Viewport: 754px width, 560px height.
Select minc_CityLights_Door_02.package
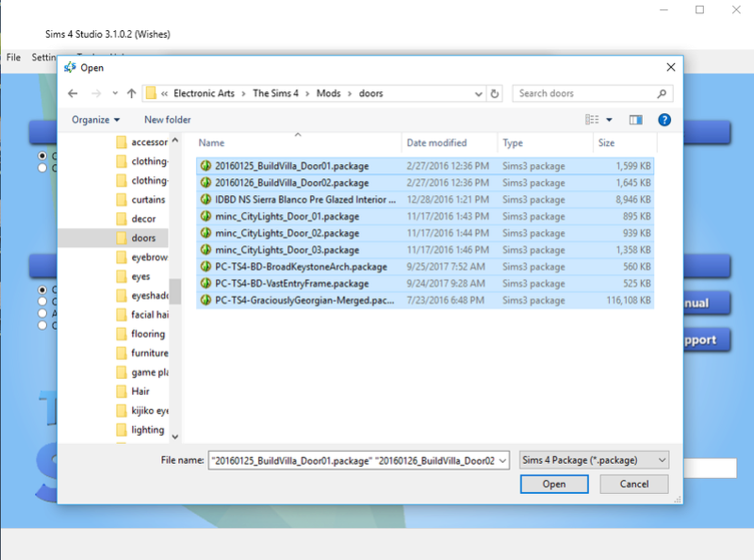coord(425,234)
